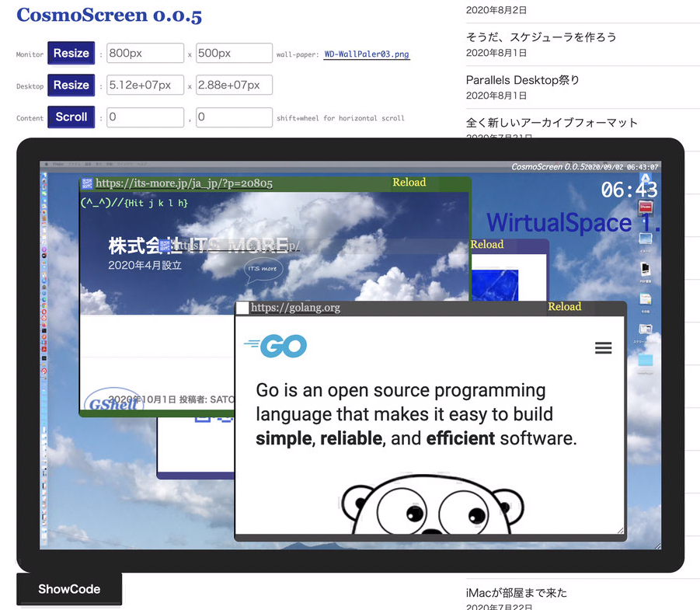
Task: Click the Go logo in golang window
Action: tap(277, 346)
